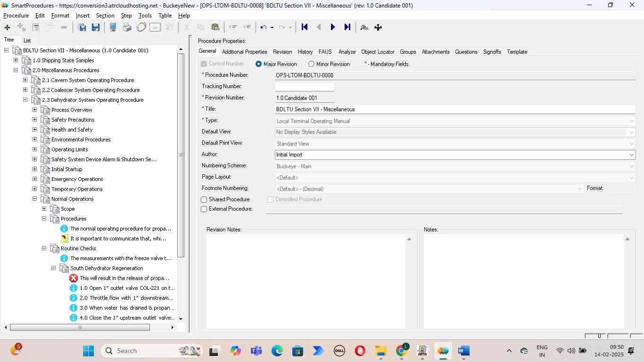Image resolution: width=644 pixels, height=362 pixels.
Task: Jump to first item navigation arrow
Action: click(x=305, y=27)
